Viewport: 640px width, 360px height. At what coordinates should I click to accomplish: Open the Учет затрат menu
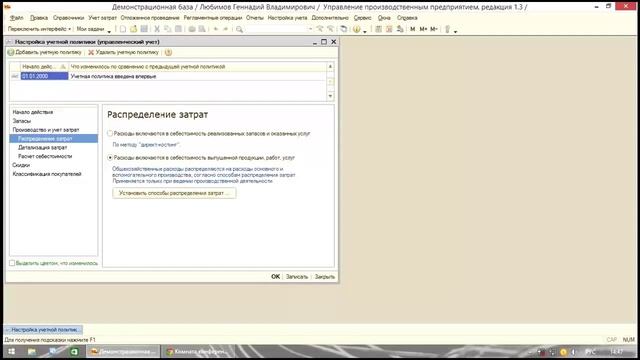click(102, 18)
